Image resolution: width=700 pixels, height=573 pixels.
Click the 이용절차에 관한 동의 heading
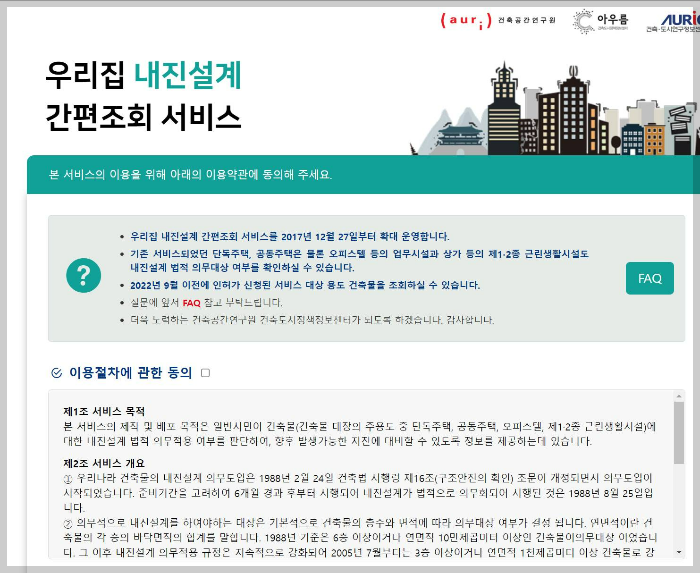pos(130,373)
